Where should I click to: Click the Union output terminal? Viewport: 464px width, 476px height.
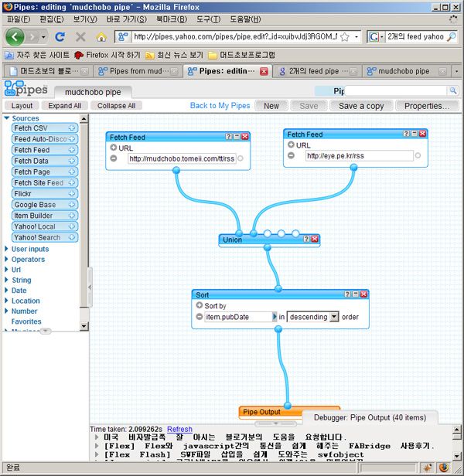coord(268,248)
